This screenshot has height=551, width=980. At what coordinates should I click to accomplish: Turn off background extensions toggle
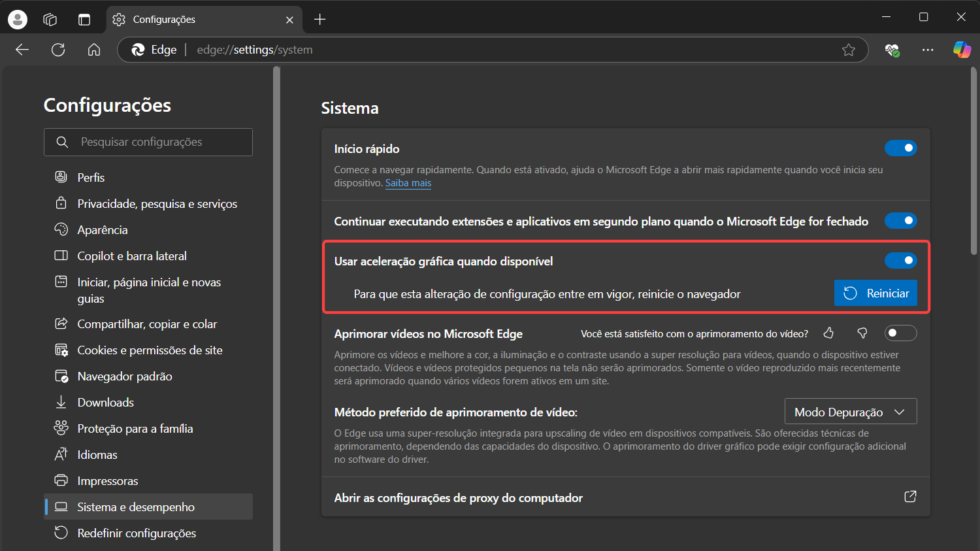click(901, 220)
